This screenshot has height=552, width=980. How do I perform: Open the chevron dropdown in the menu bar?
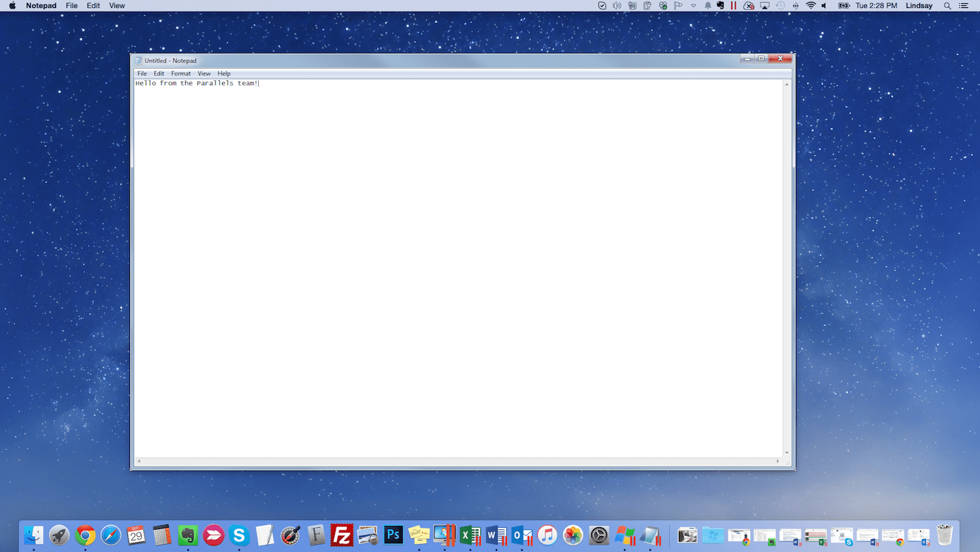tap(694, 5)
